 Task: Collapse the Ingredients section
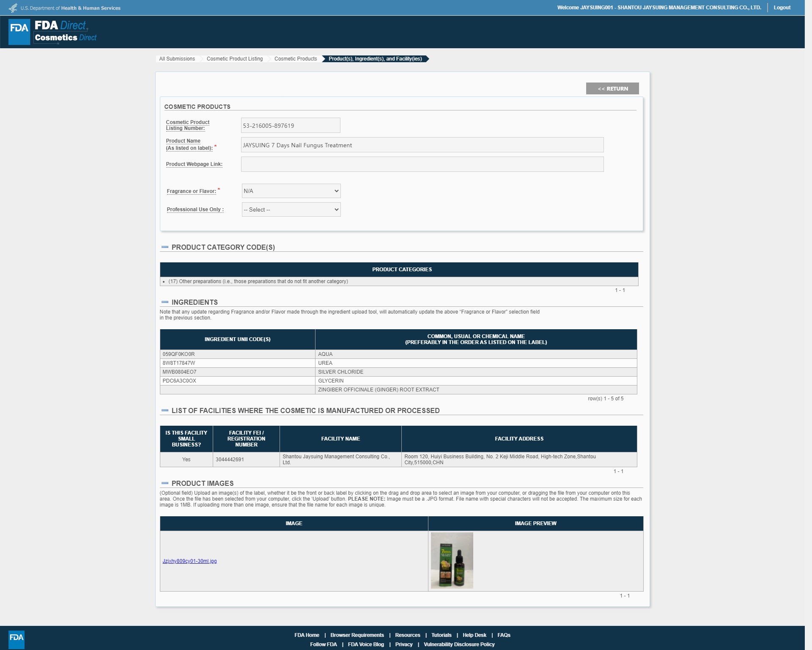pyautogui.click(x=165, y=302)
